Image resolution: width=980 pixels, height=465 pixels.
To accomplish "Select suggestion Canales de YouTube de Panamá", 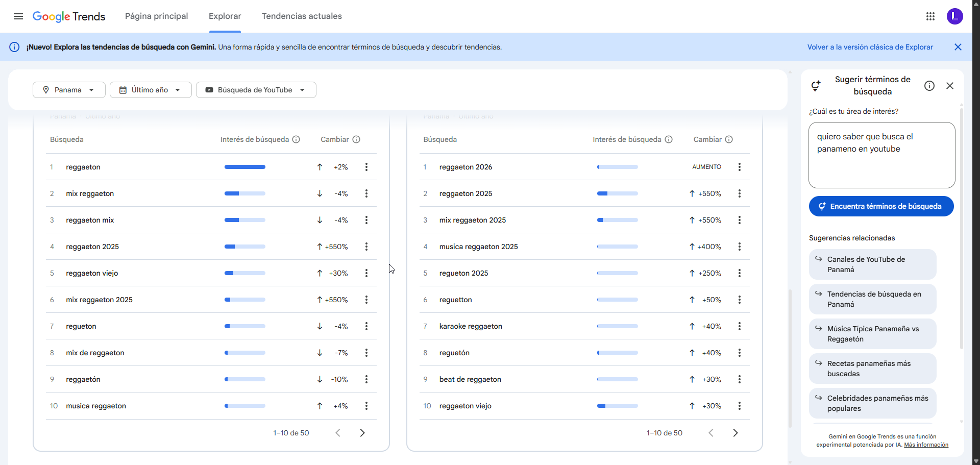I will [x=873, y=264].
